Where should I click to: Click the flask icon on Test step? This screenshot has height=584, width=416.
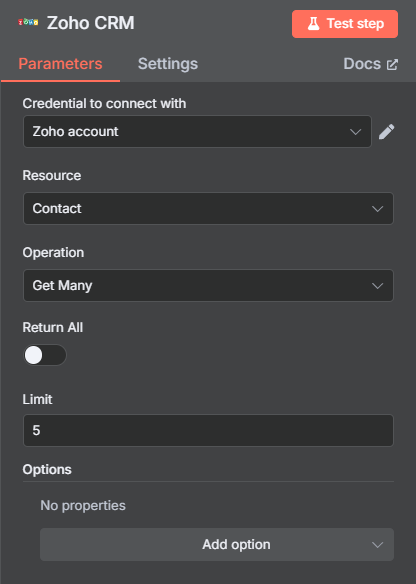[313, 24]
